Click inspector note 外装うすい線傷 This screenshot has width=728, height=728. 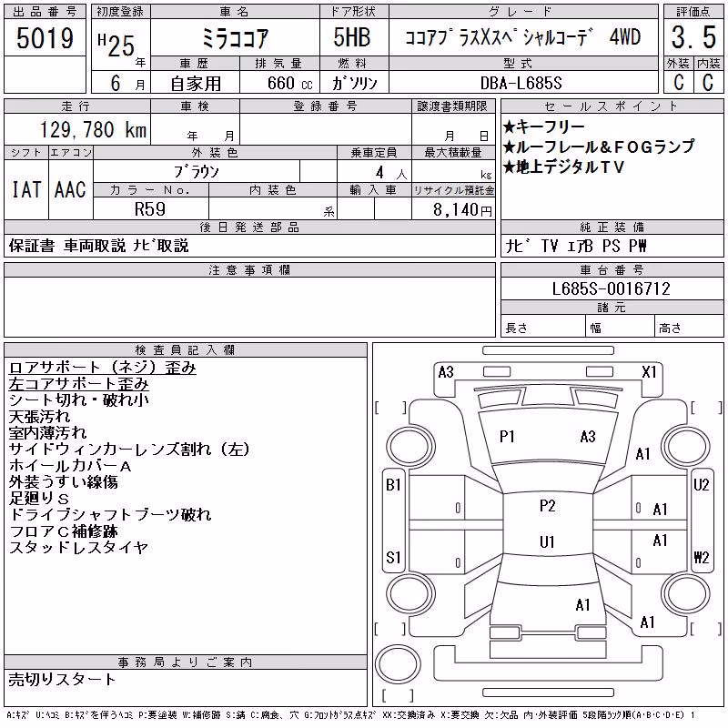63,482
